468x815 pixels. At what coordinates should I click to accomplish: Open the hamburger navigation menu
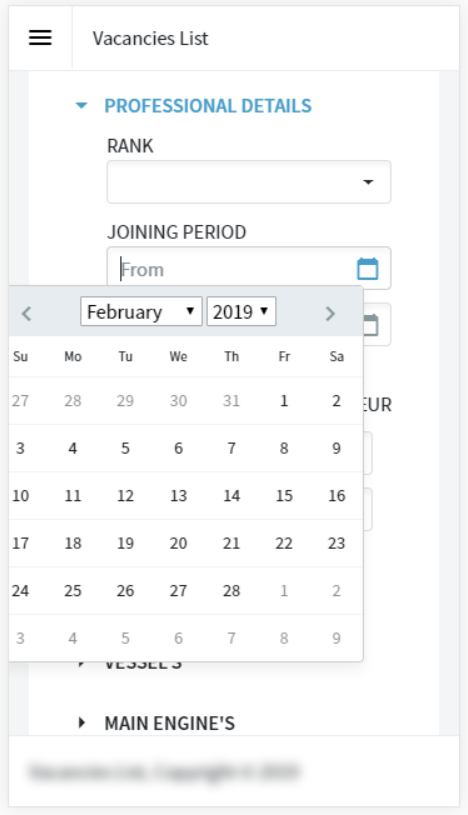40,38
